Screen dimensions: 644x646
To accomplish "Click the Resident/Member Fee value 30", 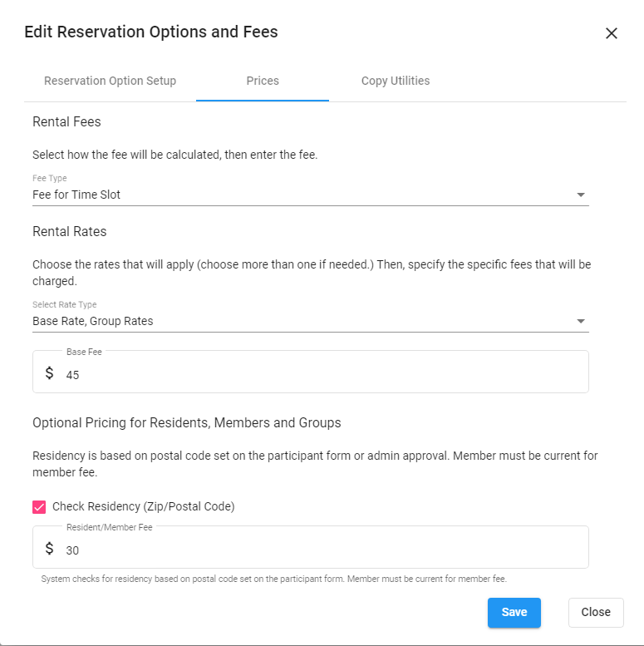I will (73, 550).
